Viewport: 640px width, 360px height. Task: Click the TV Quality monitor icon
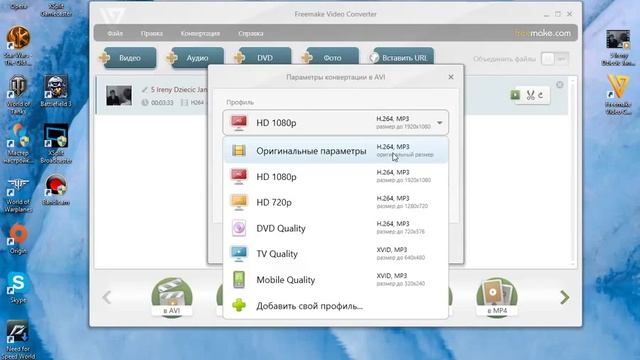coord(239,253)
